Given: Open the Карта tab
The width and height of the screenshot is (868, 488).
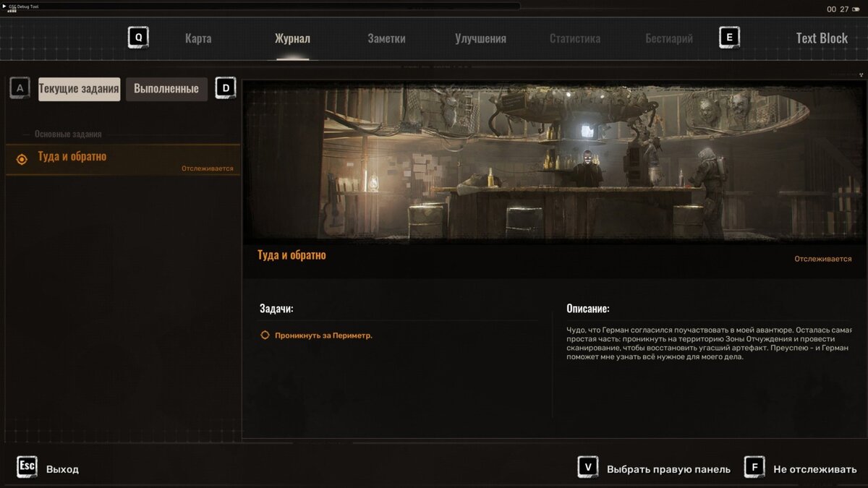Looking at the screenshot, I should pyautogui.click(x=198, y=39).
